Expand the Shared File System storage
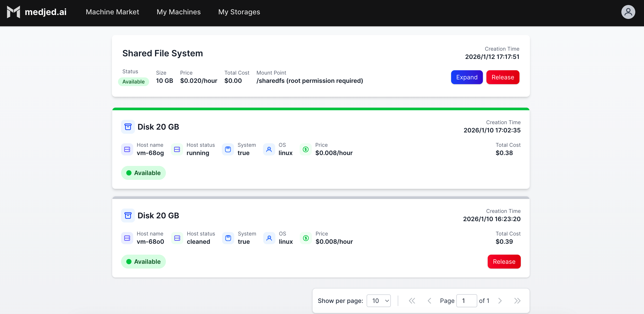The image size is (644, 314). point(467,77)
